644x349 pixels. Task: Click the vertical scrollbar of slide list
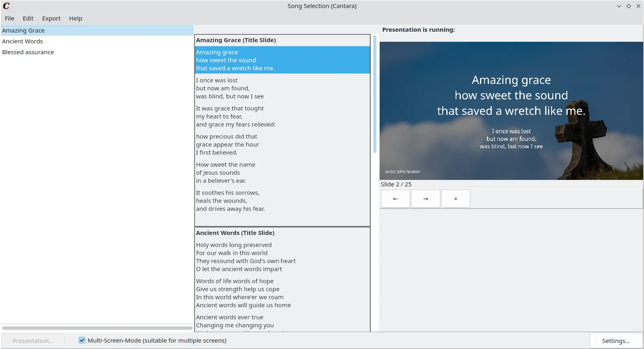pyautogui.click(x=375, y=94)
